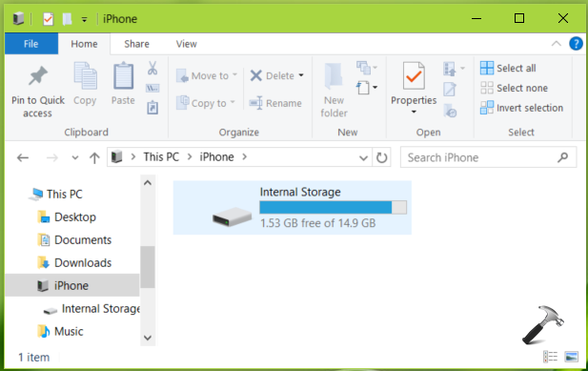Open the address bar history dropdown
Viewport: 588px width, 371px height.
tap(363, 157)
